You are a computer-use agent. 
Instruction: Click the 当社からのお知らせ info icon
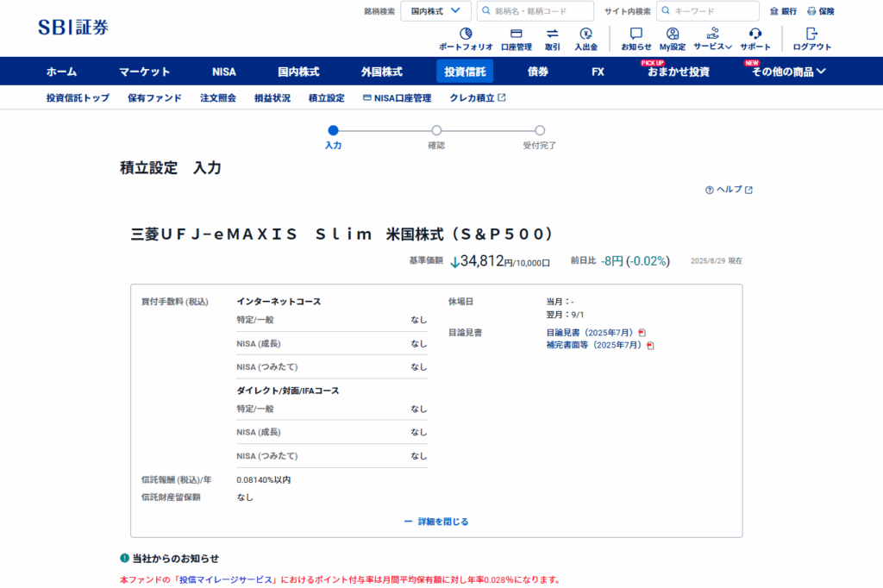pyautogui.click(x=124, y=558)
